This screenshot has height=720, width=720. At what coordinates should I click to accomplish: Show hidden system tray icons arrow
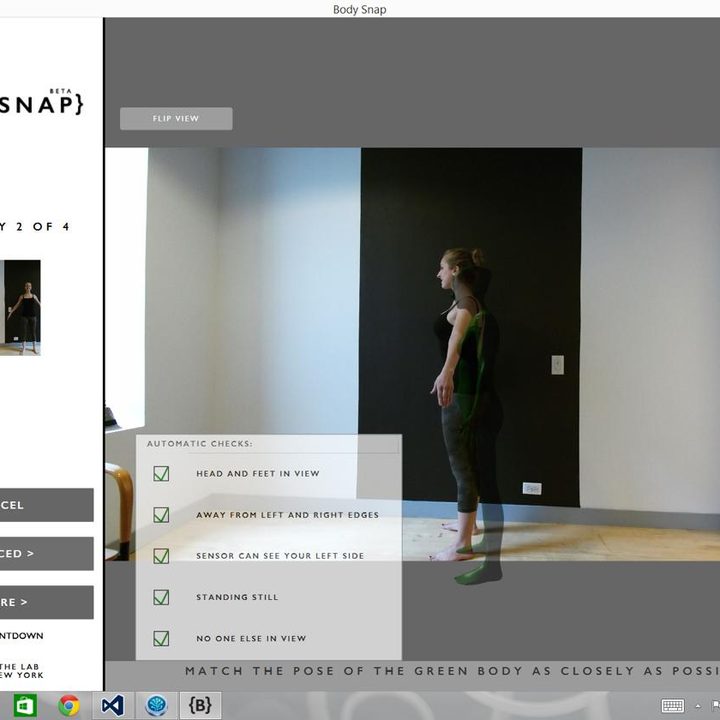pos(698,706)
